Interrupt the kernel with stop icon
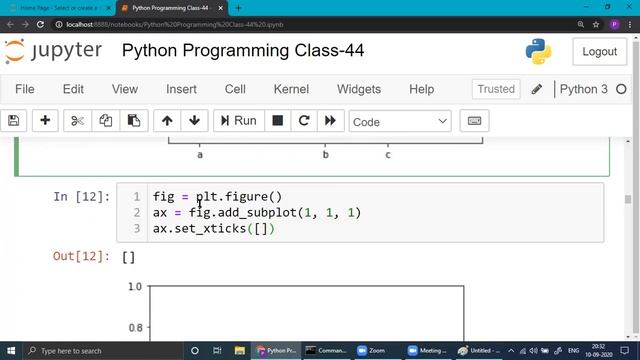This screenshot has width=640, height=360. coord(278,121)
